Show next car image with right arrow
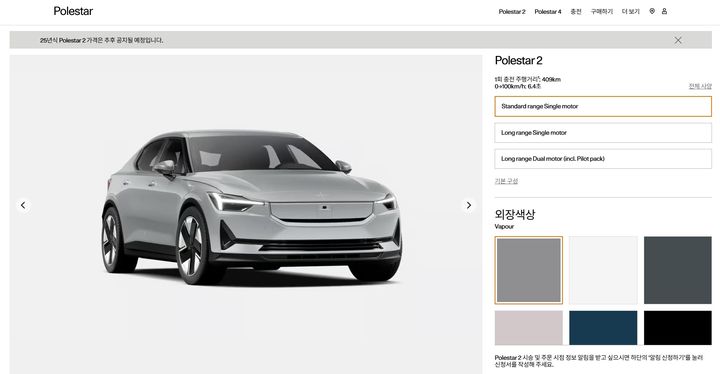The image size is (720, 374). coord(468,205)
